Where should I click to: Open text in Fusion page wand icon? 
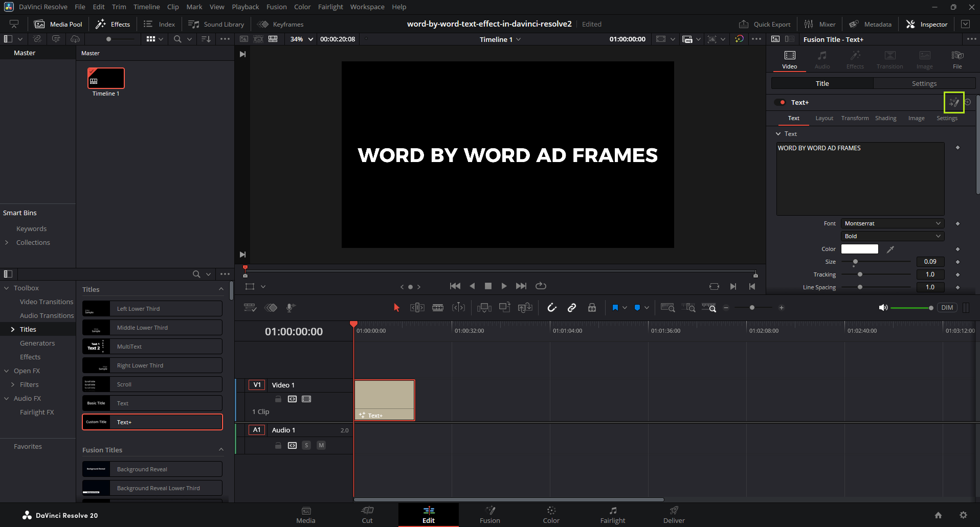(954, 102)
